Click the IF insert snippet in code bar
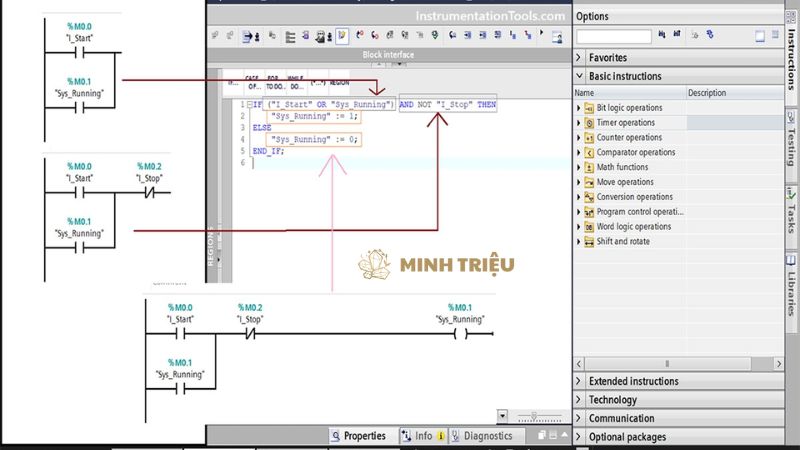This screenshot has width=800, height=450. pyautogui.click(x=232, y=82)
